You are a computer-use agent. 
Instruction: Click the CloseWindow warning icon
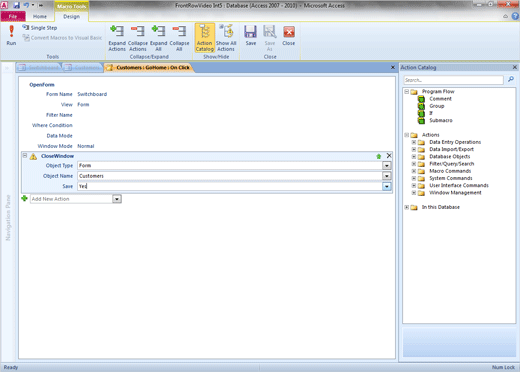[33, 156]
